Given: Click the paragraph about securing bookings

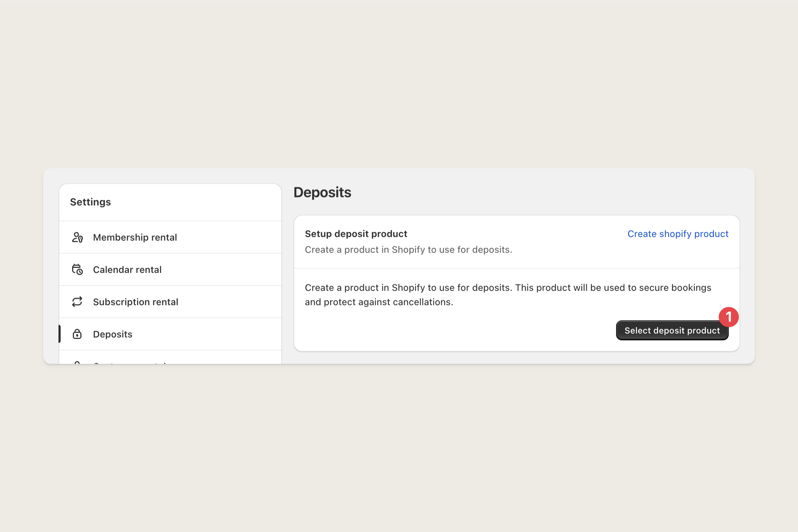Looking at the screenshot, I should (x=508, y=295).
